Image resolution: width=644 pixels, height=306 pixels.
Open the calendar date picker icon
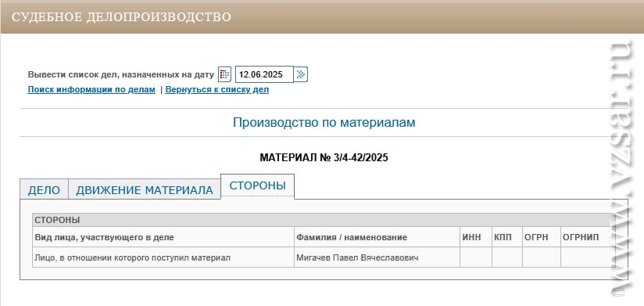(224, 74)
